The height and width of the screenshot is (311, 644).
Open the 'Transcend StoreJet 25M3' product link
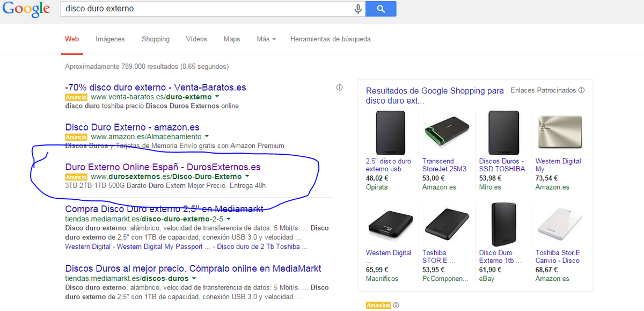[444, 165]
